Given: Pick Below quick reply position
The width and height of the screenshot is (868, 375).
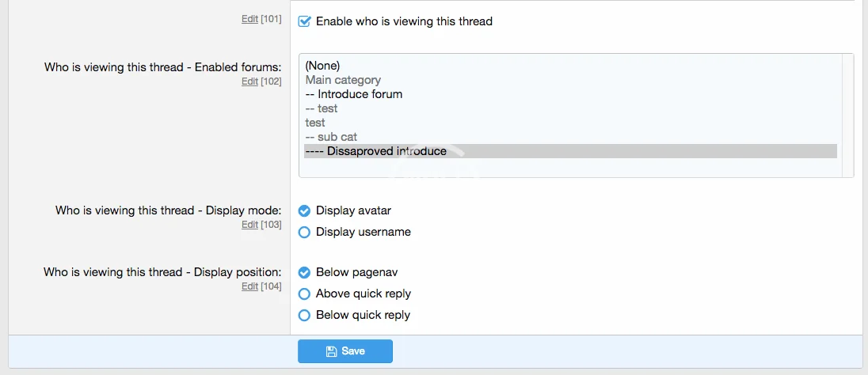Looking at the screenshot, I should click(304, 315).
